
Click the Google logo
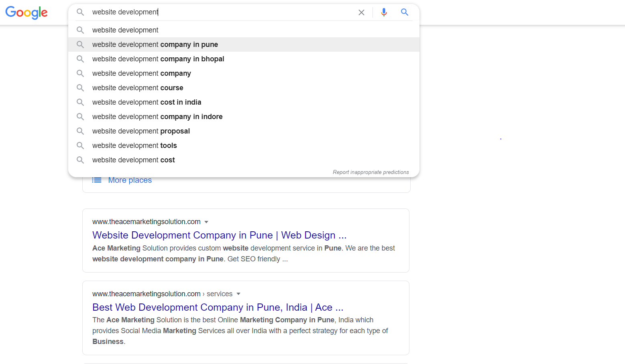point(26,12)
